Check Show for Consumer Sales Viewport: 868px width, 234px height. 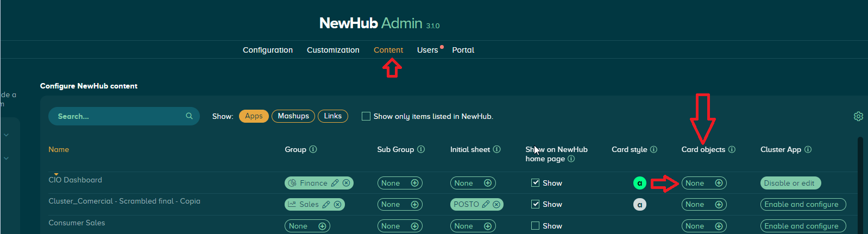click(x=535, y=226)
